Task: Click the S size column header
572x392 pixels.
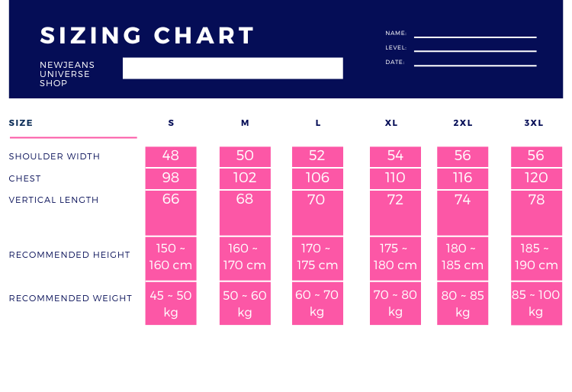Action: tap(171, 123)
